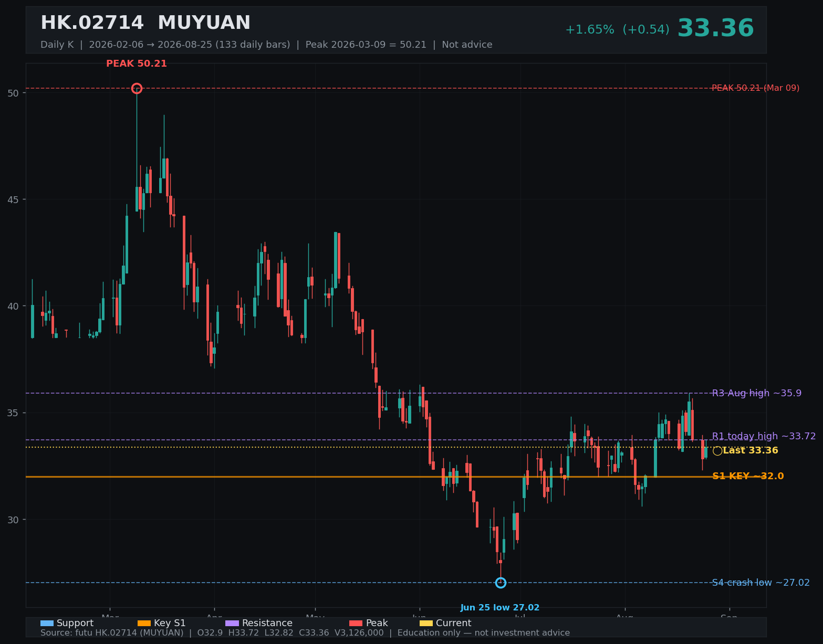Screen dimensions: 823x644
Task: Click the S1 KEY ~32.0 label
Action: [x=748, y=477]
